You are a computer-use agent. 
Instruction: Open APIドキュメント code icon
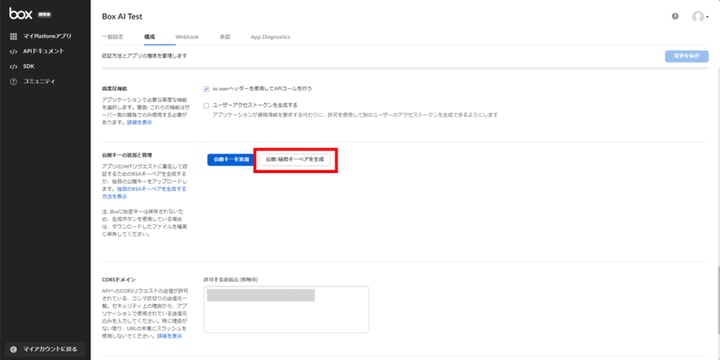click(x=13, y=51)
